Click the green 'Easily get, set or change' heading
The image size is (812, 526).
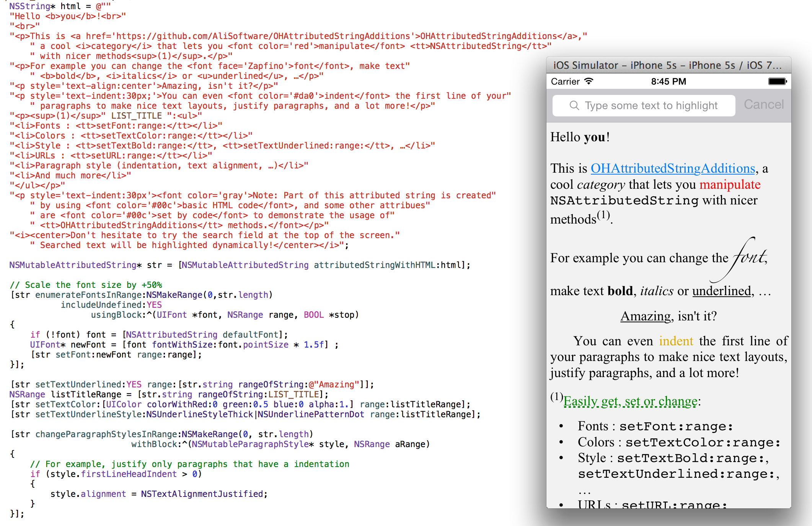pos(630,401)
